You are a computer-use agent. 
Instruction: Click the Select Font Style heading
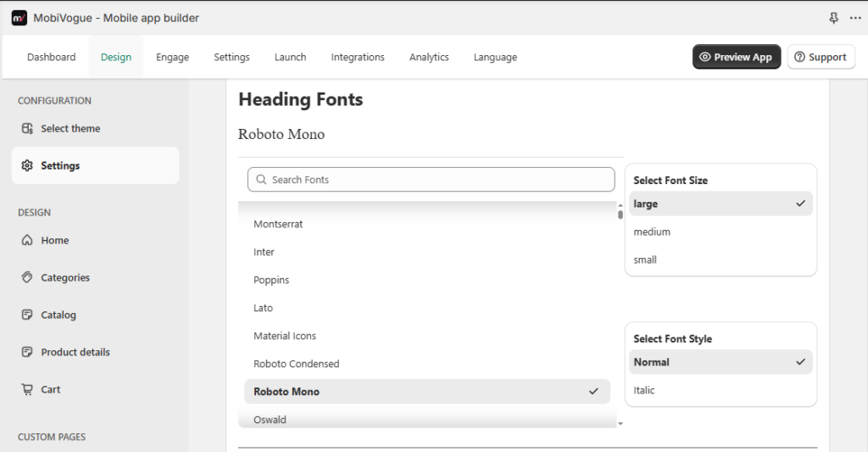point(672,339)
